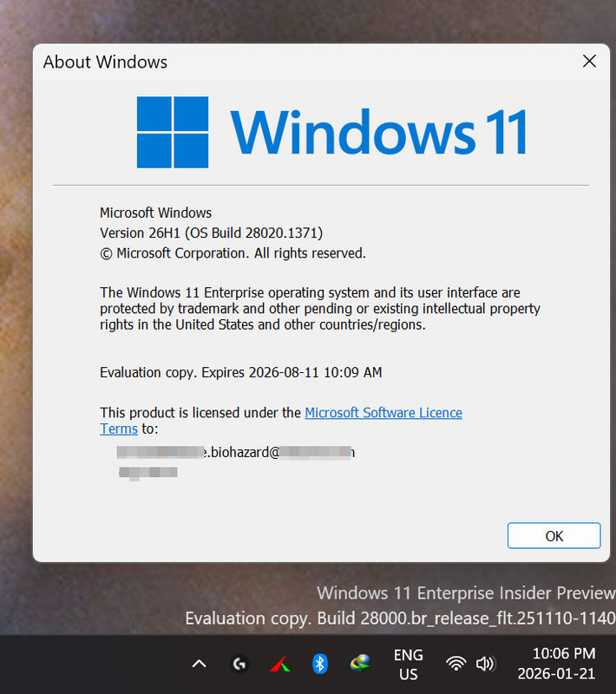The width and height of the screenshot is (616, 694).
Task: Select the version 26H1 build text
Action: tap(211, 232)
